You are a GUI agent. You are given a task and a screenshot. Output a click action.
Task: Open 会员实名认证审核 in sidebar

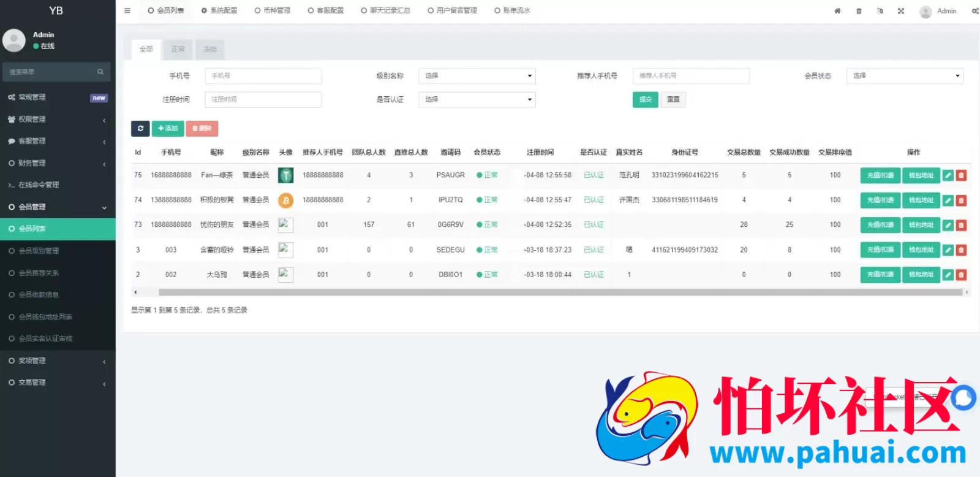pos(58,338)
